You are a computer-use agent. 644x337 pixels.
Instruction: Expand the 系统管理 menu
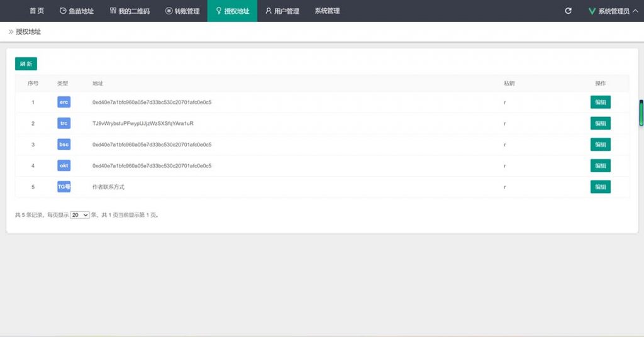point(327,11)
